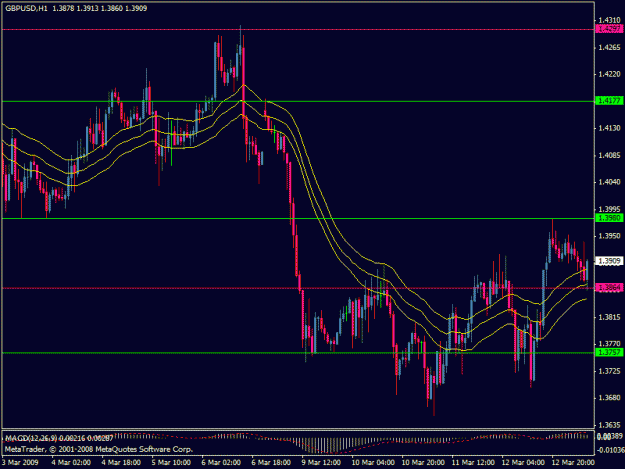
Task: Click the 1.4220 price axis tick
Action: pos(610,74)
